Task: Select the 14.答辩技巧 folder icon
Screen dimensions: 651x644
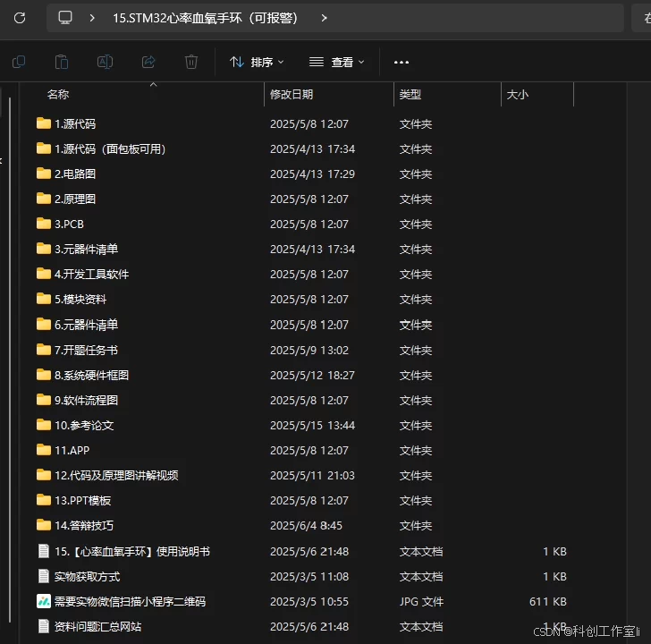Action: pyautogui.click(x=44, y=525)
